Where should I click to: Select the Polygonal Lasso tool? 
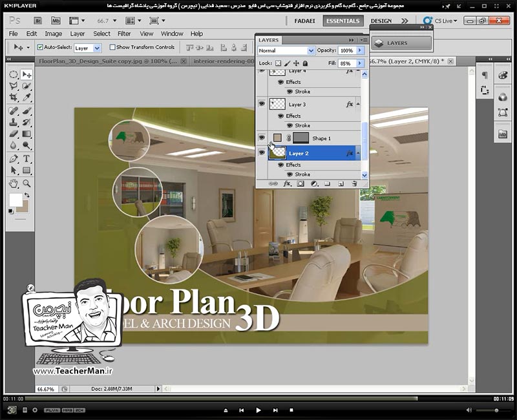pos(14,86)
